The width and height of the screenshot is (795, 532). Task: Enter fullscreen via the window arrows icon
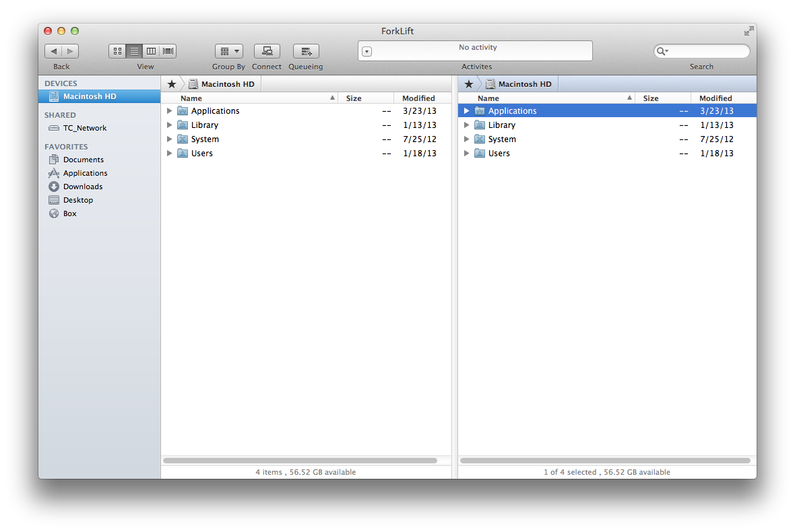[x=749, y=32]
